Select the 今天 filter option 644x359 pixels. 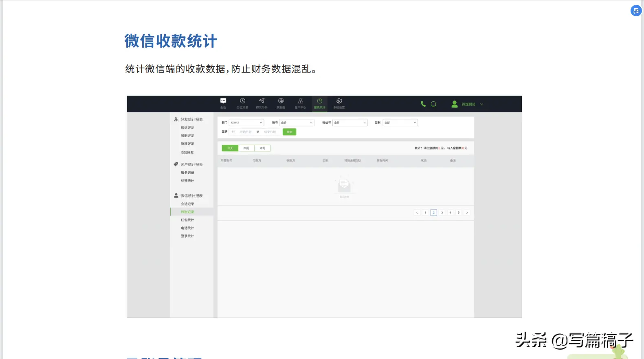tap(230, 148)
